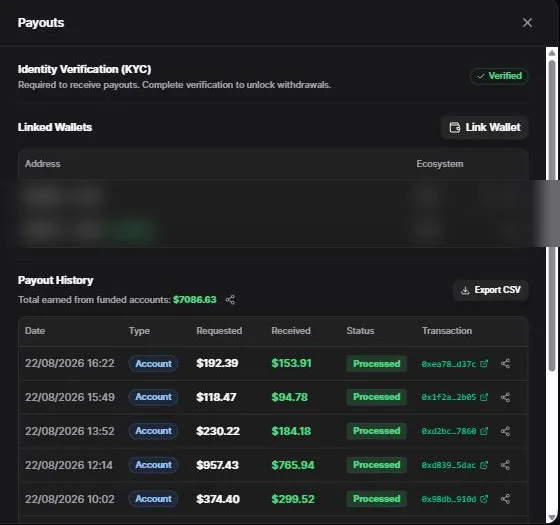The width and height of the screenshot is (560, 525).
Task: Select date 22/08/2026 10:02
Action: click(x=70, y=499)
